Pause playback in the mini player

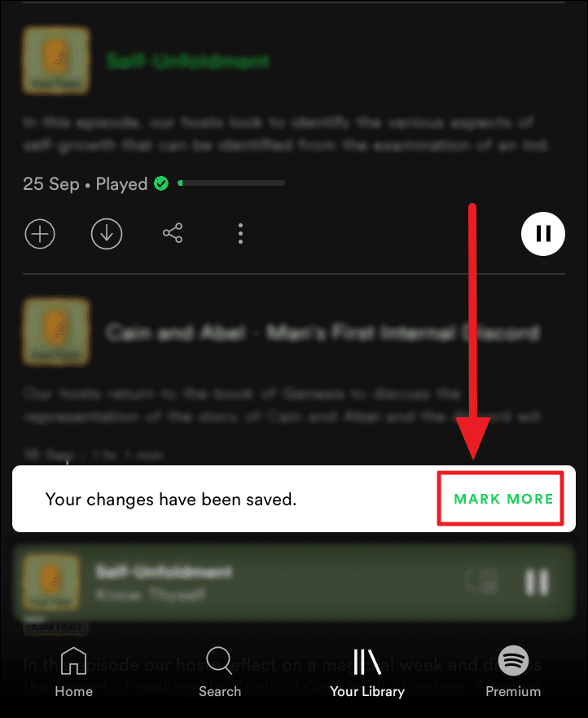click(537, 583)
